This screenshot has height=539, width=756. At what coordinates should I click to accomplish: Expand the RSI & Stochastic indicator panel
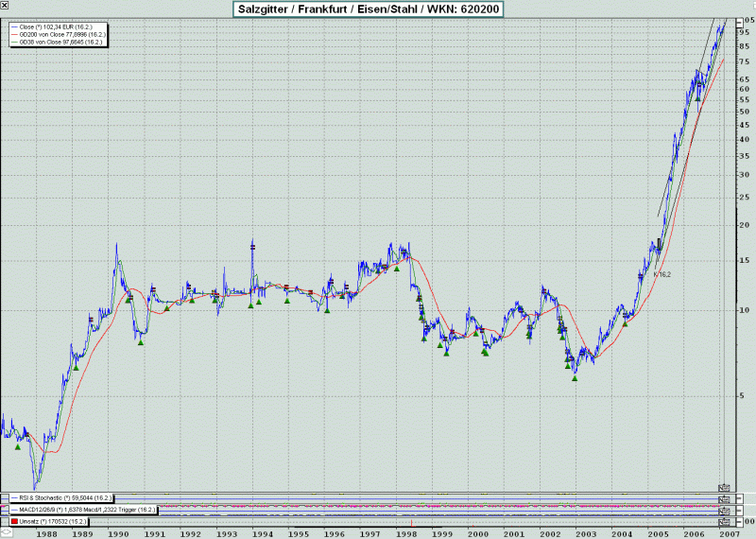tap(61, 497)
